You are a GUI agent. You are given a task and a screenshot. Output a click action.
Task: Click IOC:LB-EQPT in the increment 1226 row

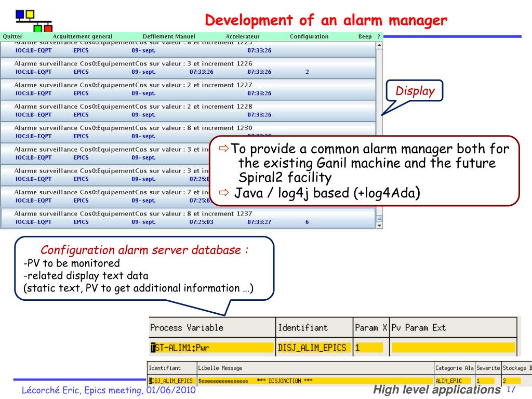[x=34, y=72]
